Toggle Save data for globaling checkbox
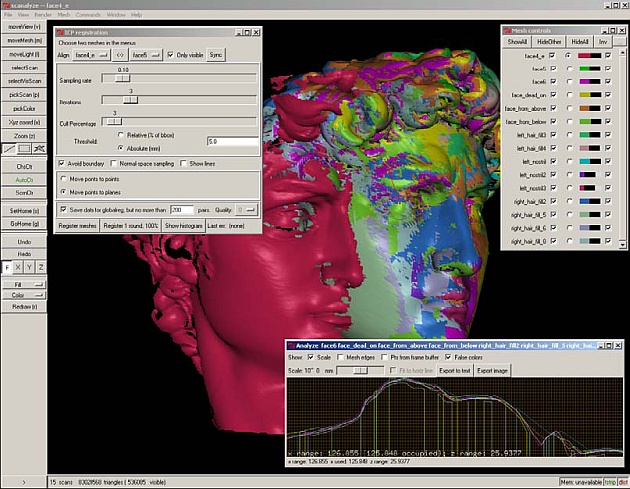 pos(63,209)
